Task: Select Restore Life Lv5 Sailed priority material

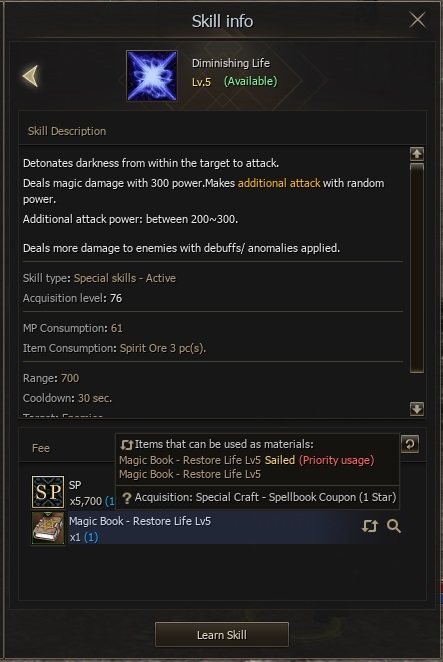Action: pos(247,460)
